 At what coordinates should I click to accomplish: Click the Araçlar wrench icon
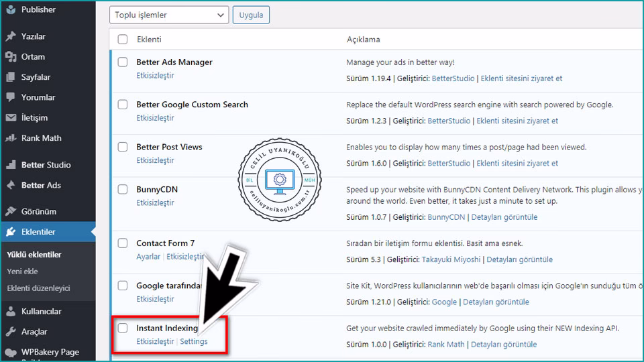(x=11, y=332)
